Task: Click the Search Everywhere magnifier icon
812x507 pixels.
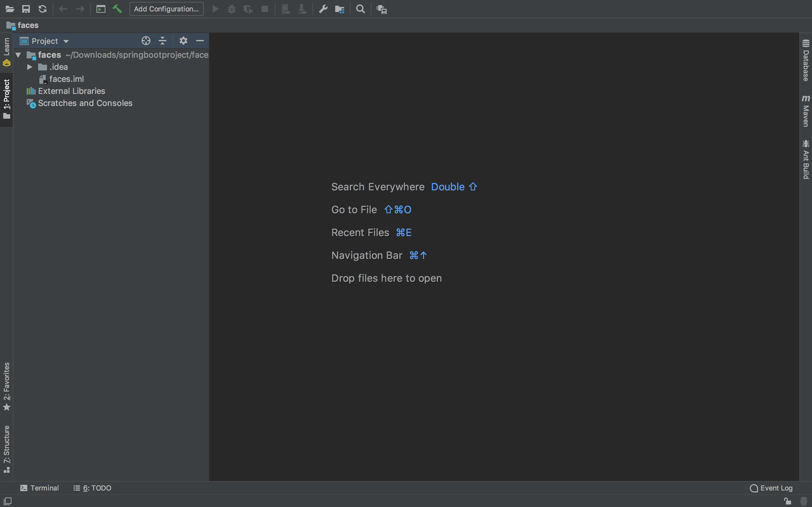Action: [x=360, y=9]
